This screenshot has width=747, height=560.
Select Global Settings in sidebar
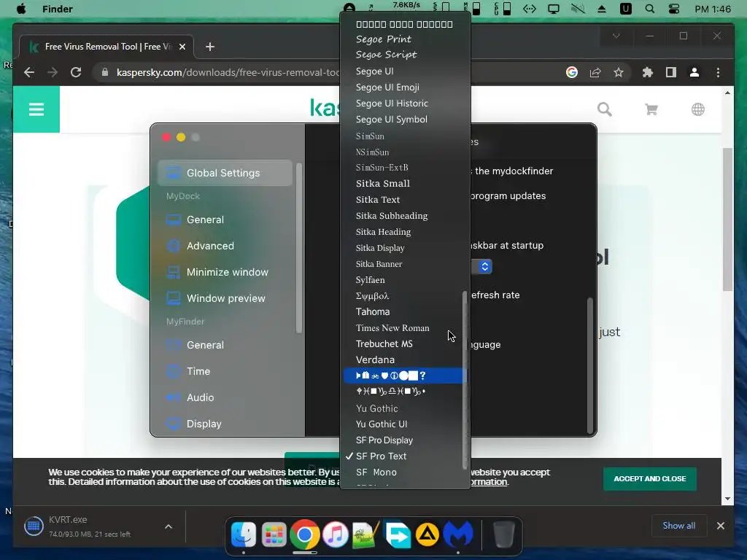(x=225, y=173)
